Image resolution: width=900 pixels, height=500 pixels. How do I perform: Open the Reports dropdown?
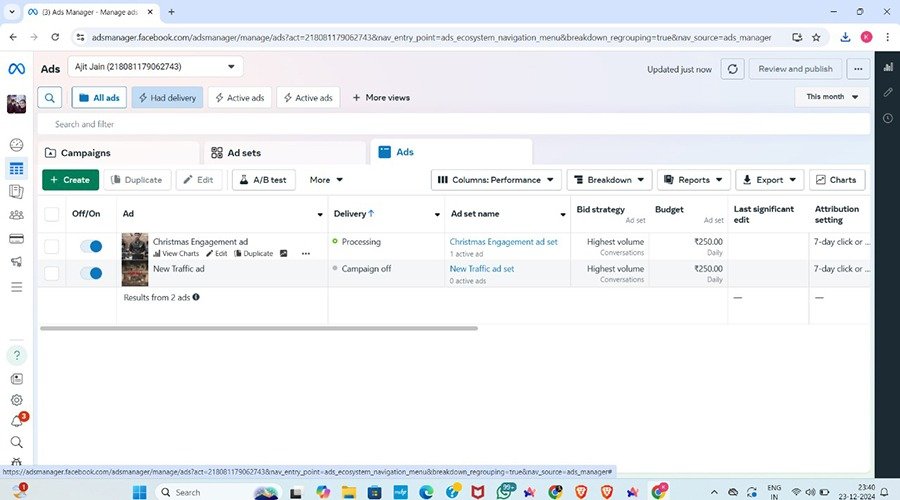point(693,180)
